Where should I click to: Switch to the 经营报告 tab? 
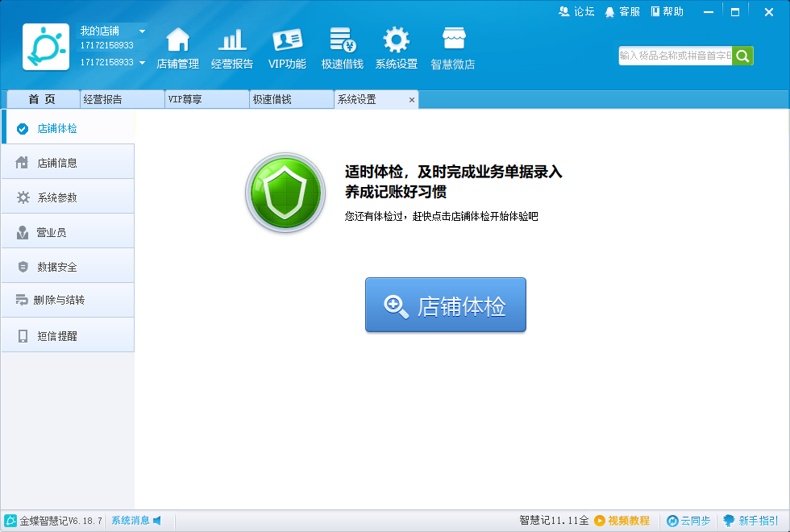coord(123,99)
